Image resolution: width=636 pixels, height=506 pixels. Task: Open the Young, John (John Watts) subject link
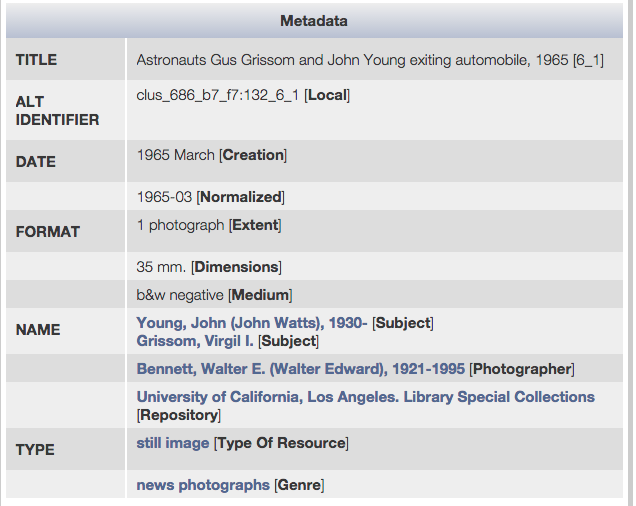[252, 323]
